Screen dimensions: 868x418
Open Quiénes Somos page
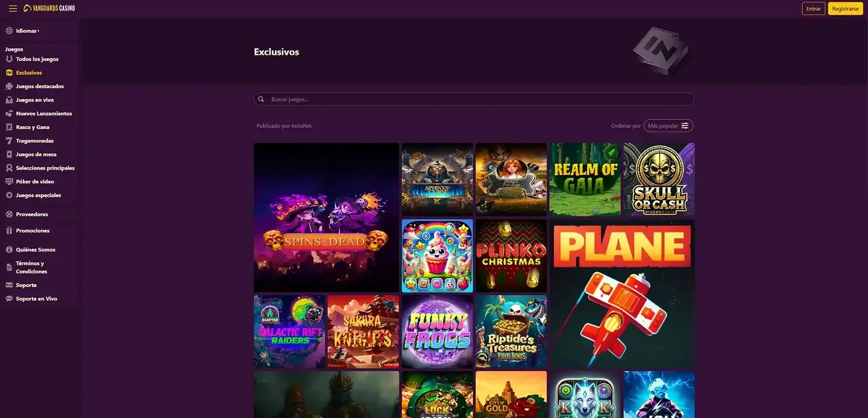36,250
